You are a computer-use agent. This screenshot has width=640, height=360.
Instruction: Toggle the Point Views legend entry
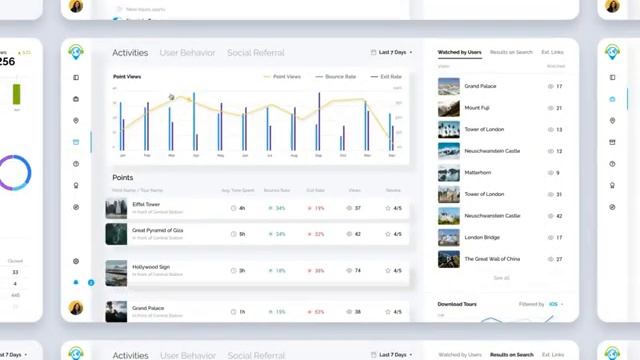tap(282, 77)
